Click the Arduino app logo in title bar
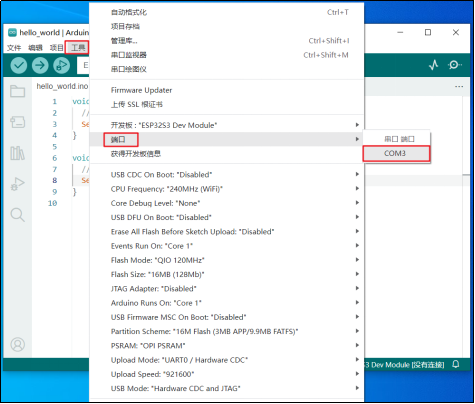Image resolution: width=475 pixels, height=404 pixels. (12, 32)
